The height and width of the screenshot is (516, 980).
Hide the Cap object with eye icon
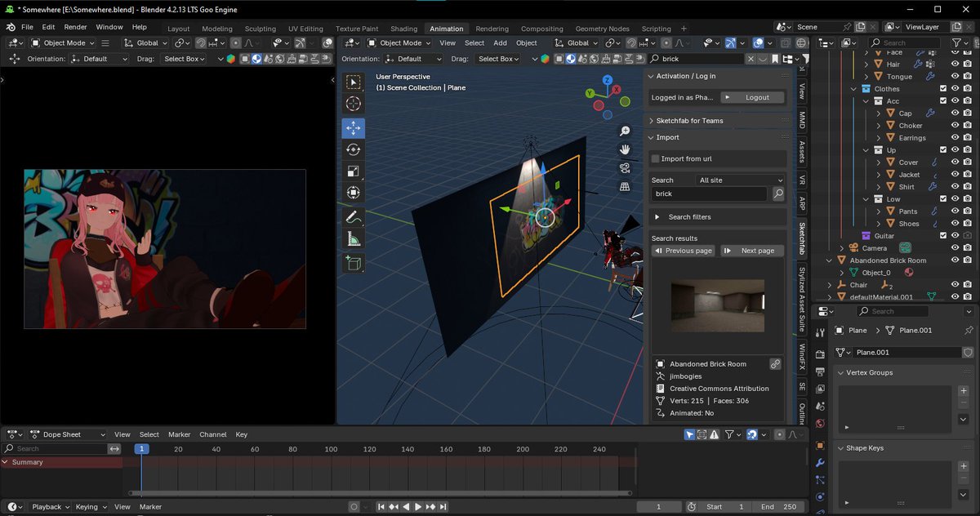click(x=955, y=113)
